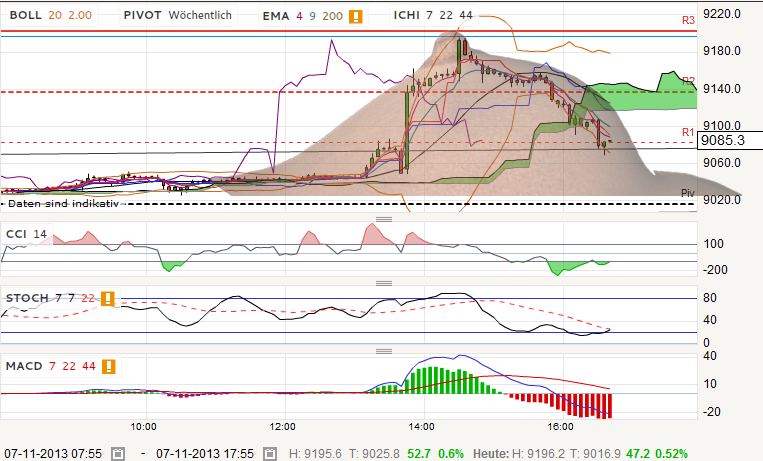The image size is (763, 461).
Task: Click the 16:00 time axis label
Action: [561, 427]
